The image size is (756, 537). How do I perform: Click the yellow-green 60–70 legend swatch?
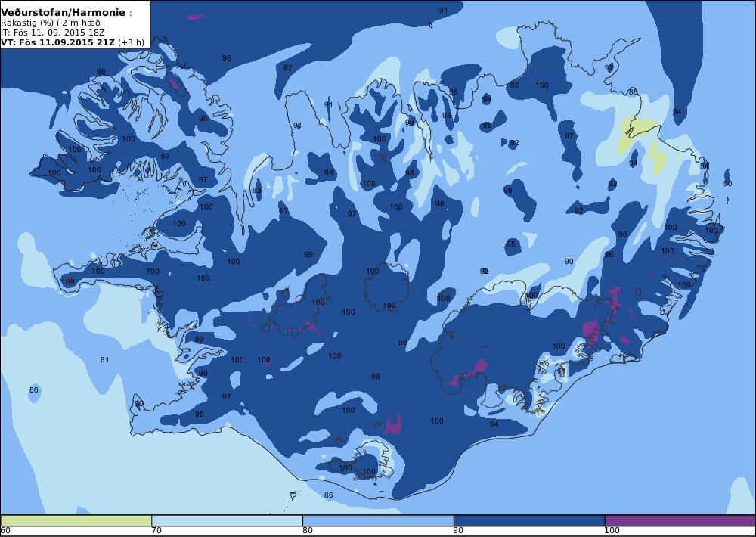(76, 520)
